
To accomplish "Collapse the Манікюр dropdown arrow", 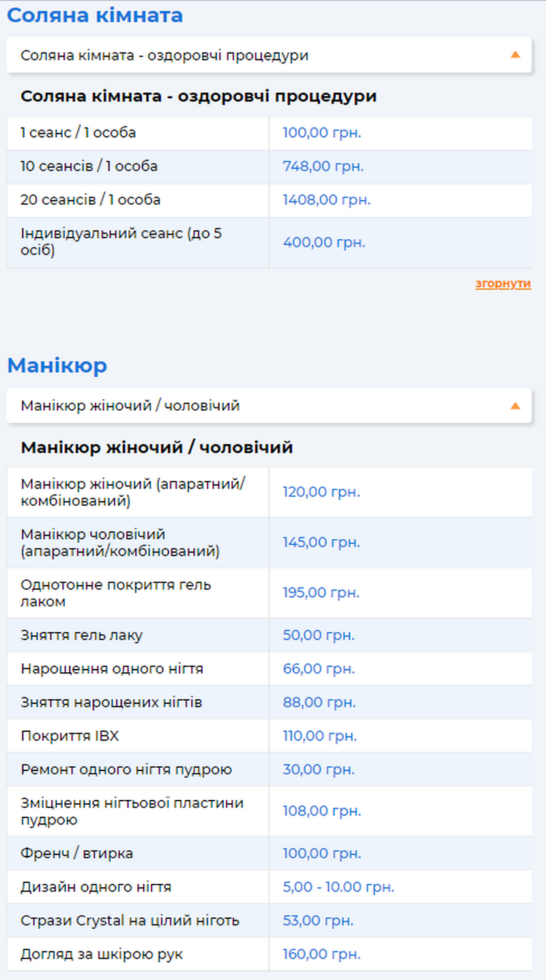I will click(x=515, y=406).
